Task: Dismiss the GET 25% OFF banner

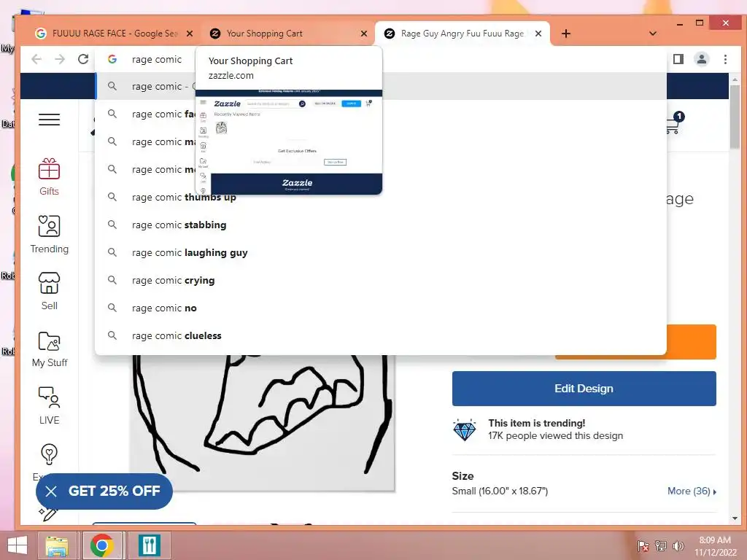Action: click(x=51, y=491)
